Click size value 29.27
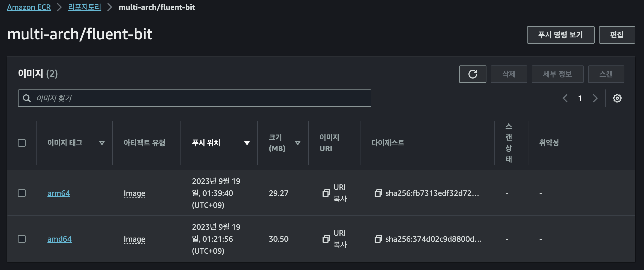The width and height of the screenshot is (644, 270). [279, 193]
